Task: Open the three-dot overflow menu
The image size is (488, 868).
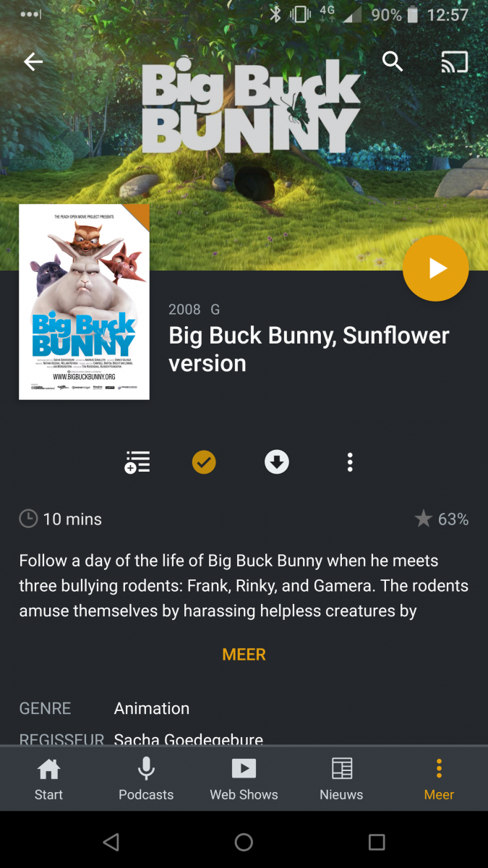Action: click(350, 462)
